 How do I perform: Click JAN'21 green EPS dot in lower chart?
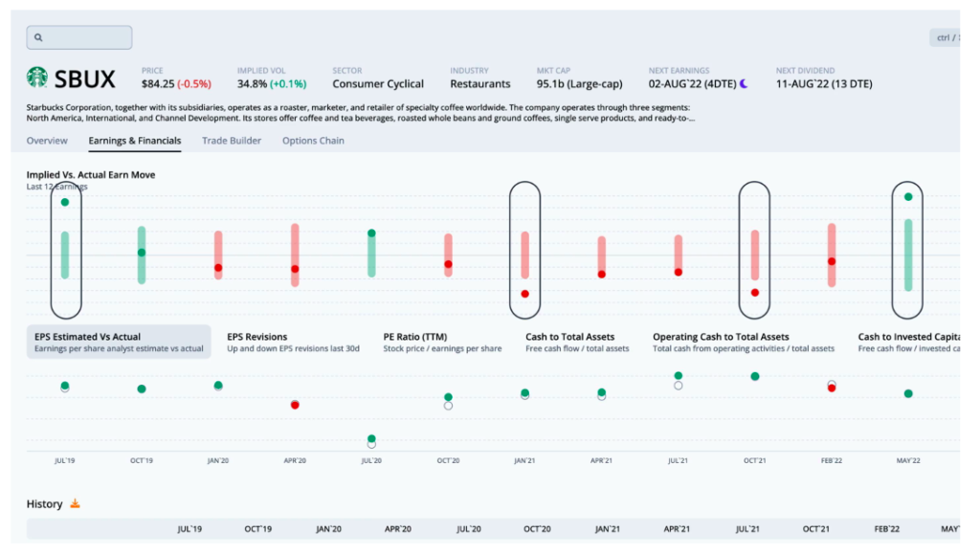click(x=525, y=393)
